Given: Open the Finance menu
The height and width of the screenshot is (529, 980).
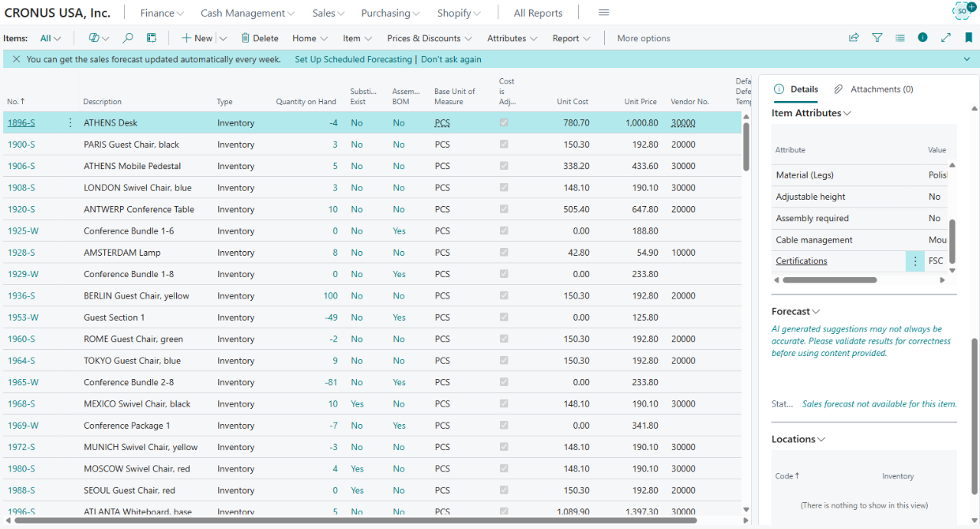Looking at the screenshot, I should (162, 13).
